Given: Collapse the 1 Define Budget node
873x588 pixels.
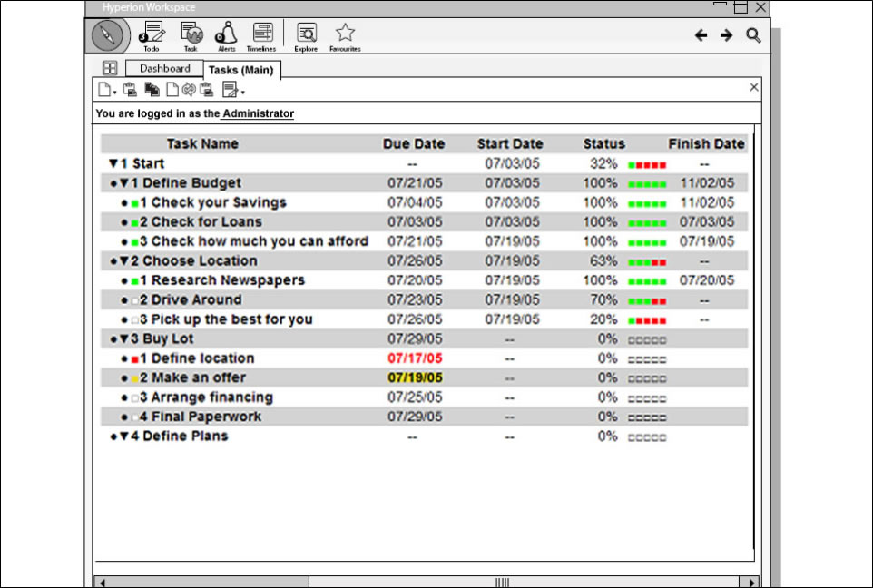Looking at the screenshot, I should pyautogui.click(x=124, y=182).
